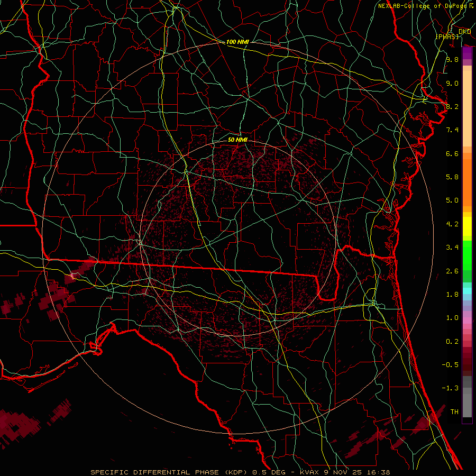Choose the cyan swatch near 1.8
Screen dimensions: 476x476
(x=467, y=290)
